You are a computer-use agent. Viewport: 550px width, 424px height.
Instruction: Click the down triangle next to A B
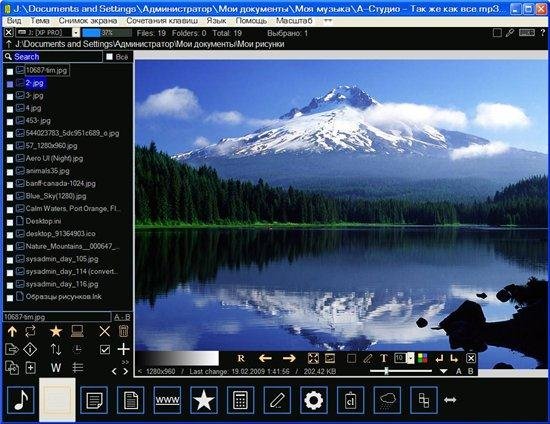tap(443, 371)
